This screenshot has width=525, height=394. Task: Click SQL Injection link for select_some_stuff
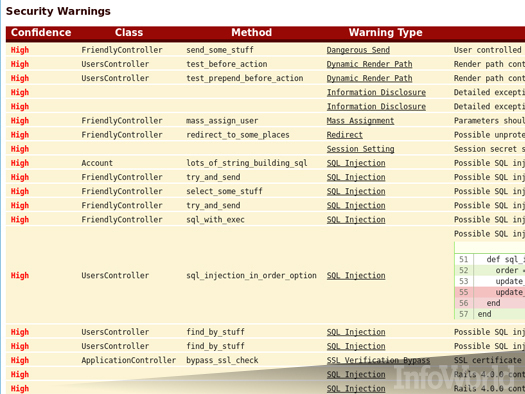click(x=356, y=191)
